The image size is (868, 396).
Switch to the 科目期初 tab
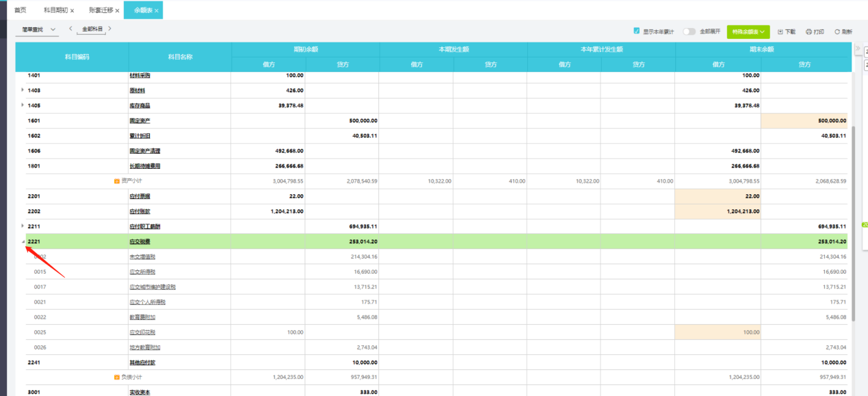point(55,10)
